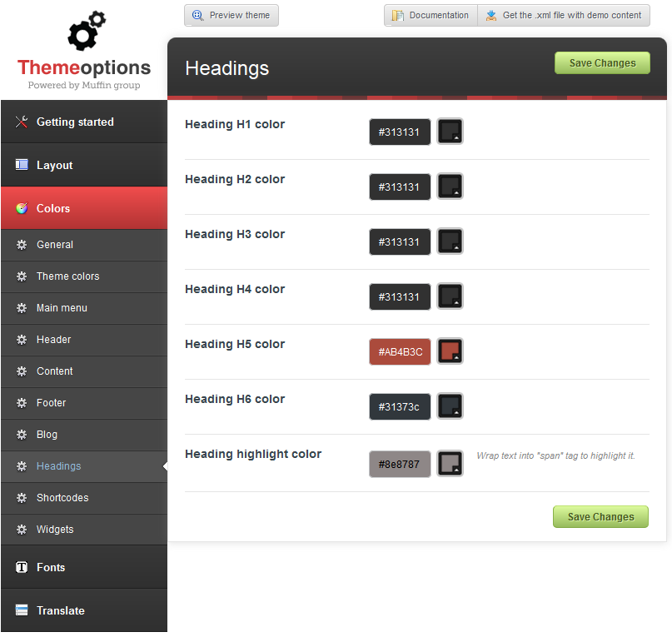Click the gear icon beside General
The height and width of the screenshot is (637, 672).
(x=22, y=245)
